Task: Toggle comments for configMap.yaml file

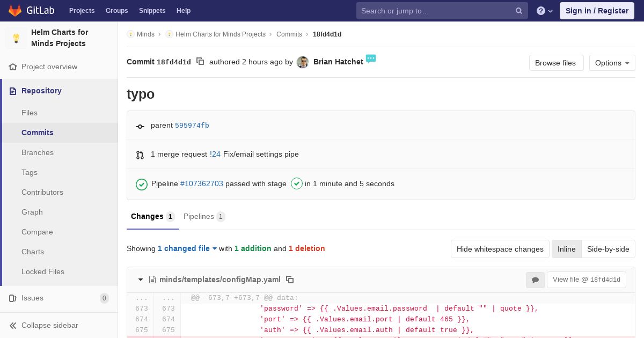Action: click(x=535, y=280)
